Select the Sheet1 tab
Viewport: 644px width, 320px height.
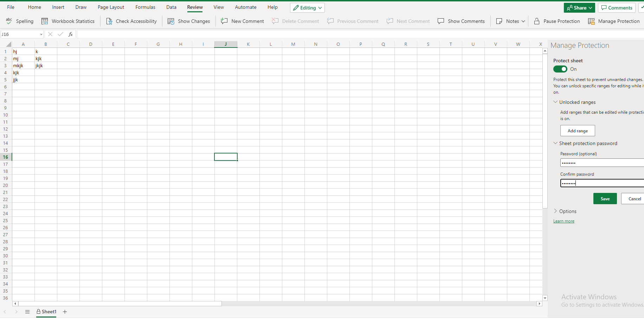click(x=46, y=312)
